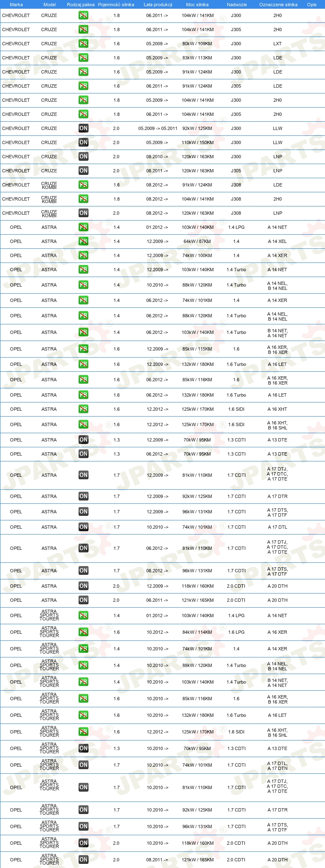Click the '64kW / 87KM' power cell

point(197,241)
